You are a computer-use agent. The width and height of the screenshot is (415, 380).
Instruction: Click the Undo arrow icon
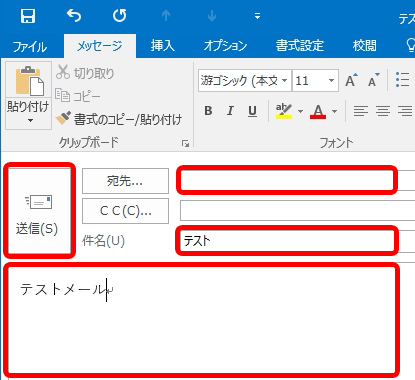click(74, 15)
